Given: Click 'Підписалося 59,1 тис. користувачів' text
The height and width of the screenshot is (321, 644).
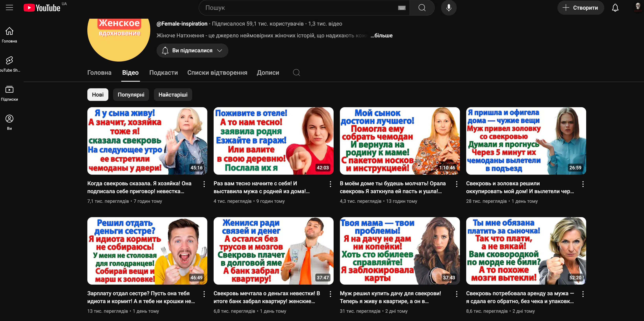Looking at the screenshot, I should 258,24.
